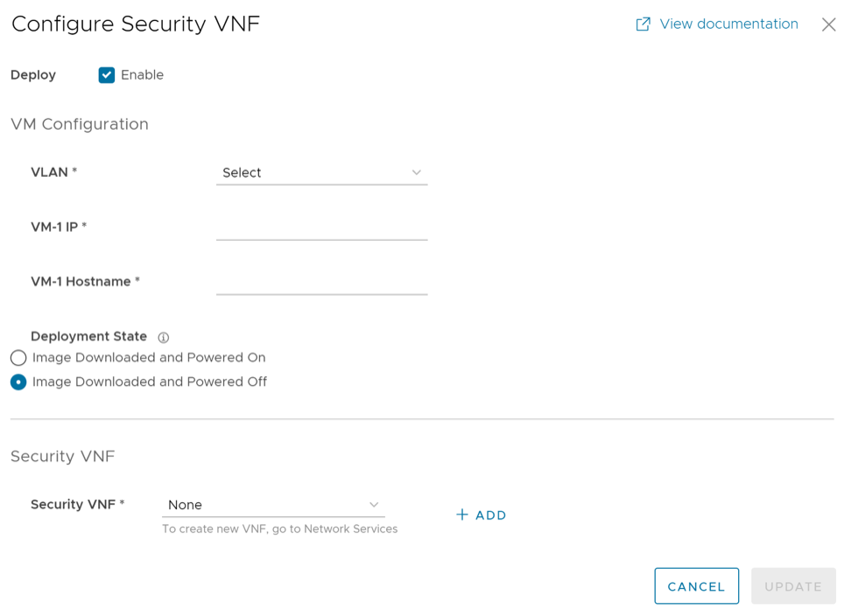Click the VLAN dropdown chevron arrow
Screen dimensions: 851x616
tap(417, 172)
